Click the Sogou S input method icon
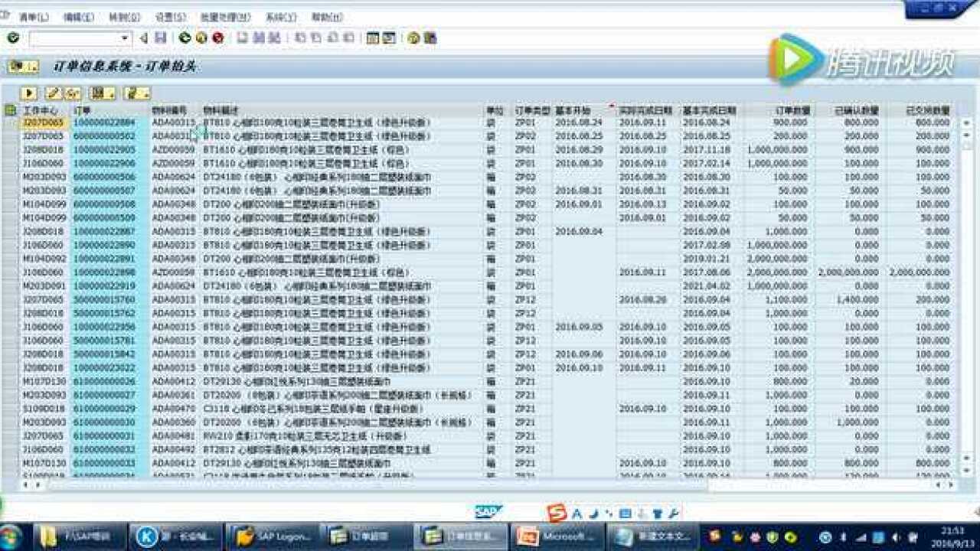The width and height of the screenshot is (980, 551). click(x=557, y=513)
